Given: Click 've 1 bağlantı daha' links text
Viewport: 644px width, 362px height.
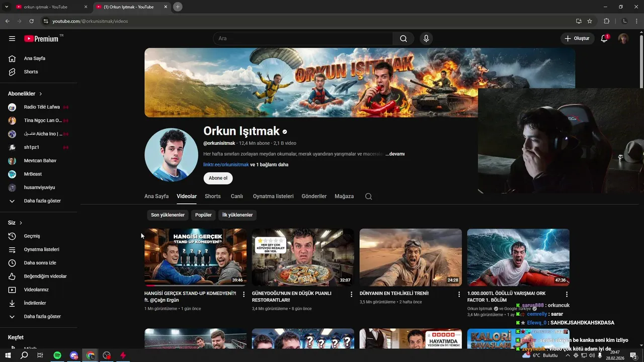Looking at the screenshot, I should (x=269, y=165).
